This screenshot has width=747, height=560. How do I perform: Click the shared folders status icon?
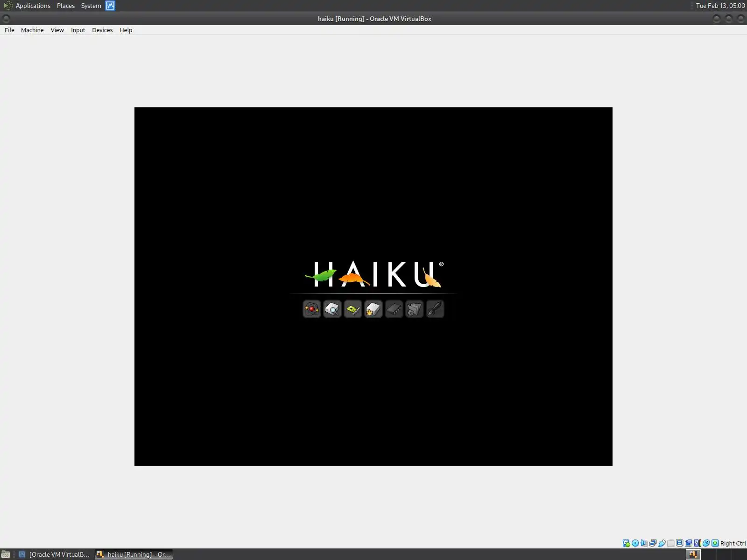(x=670, y=543)
